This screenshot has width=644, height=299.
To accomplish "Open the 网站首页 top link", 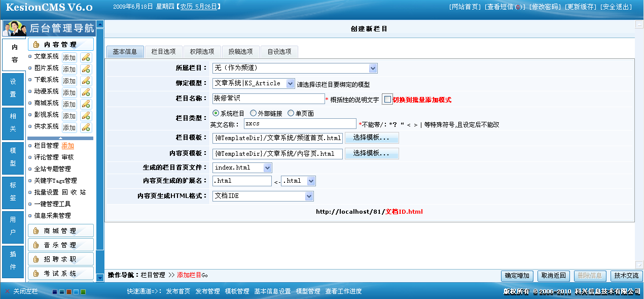I will tap(465, 7).
